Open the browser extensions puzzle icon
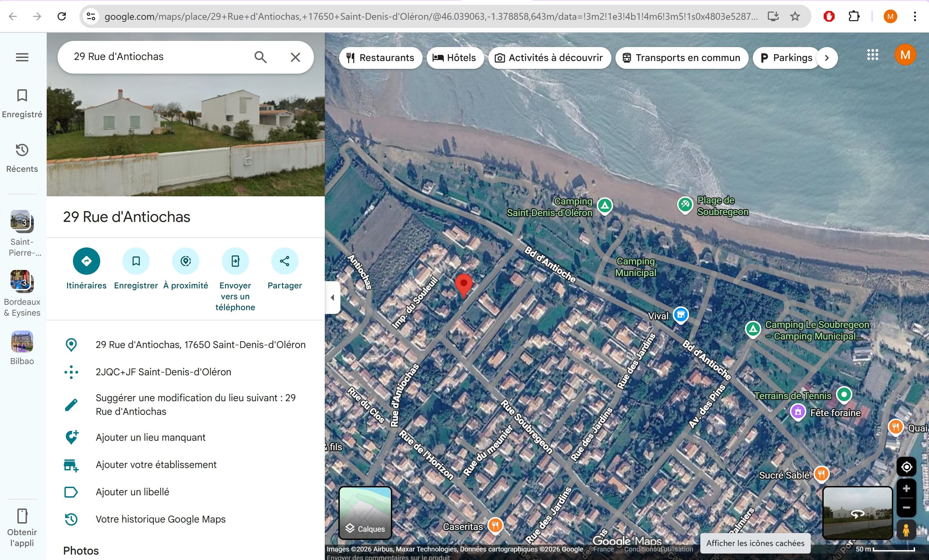Image resolution: width=929 pixels, height=560 pixels. pos(854,16)
